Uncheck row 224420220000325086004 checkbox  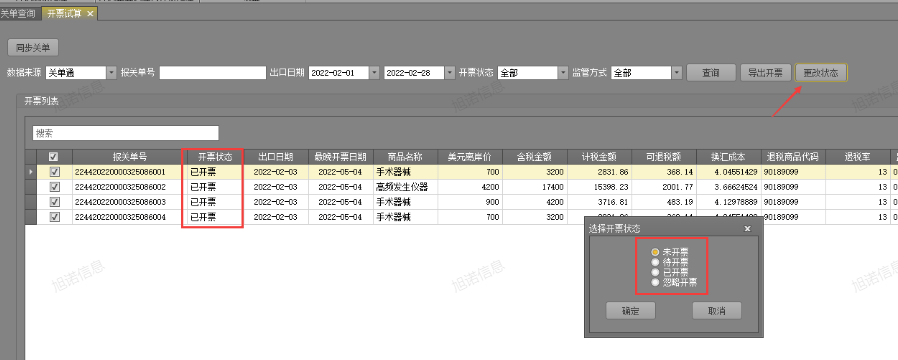(54, 217)
